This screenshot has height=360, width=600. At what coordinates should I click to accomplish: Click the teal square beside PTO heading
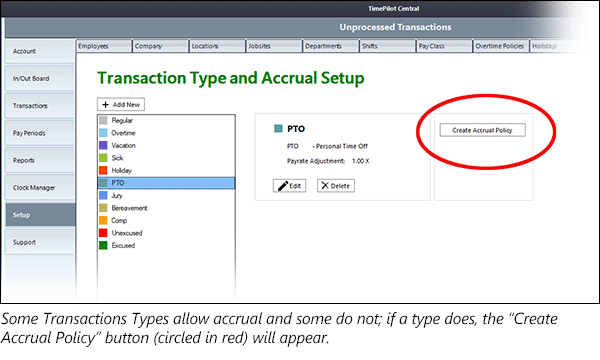[278, 129]
